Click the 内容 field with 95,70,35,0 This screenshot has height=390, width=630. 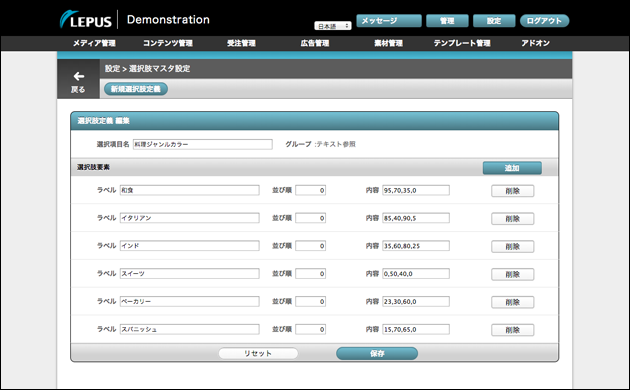[x=416, y=190]
